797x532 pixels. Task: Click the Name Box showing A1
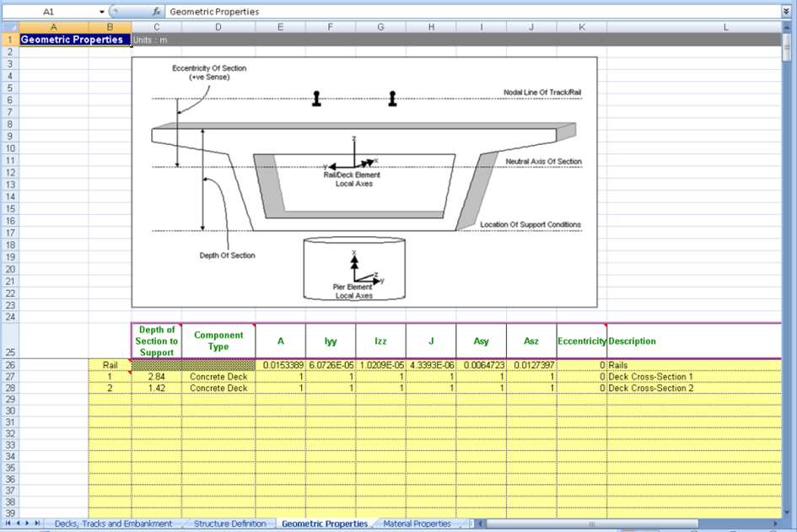[51, 12]
